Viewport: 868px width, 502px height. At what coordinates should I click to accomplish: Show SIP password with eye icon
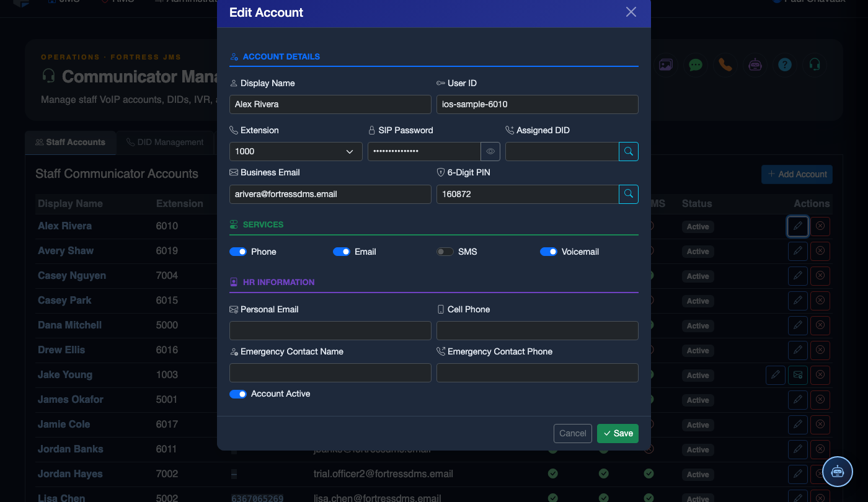(490, 151)
